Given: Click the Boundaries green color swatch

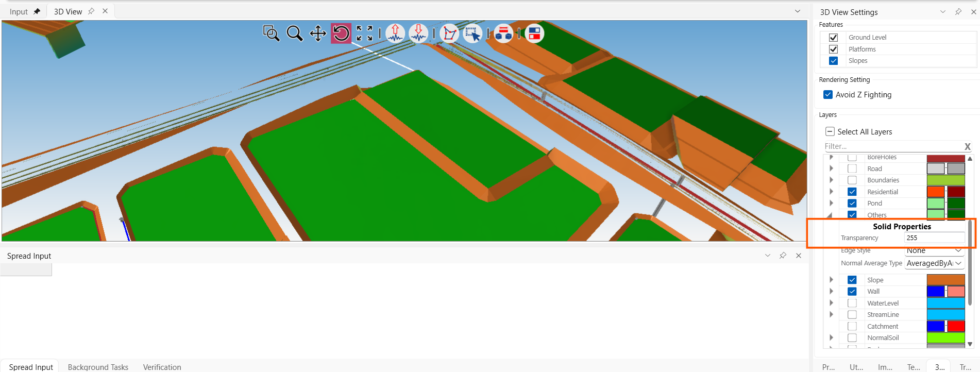Looking at the screenshot, I should tap(945, 180).
